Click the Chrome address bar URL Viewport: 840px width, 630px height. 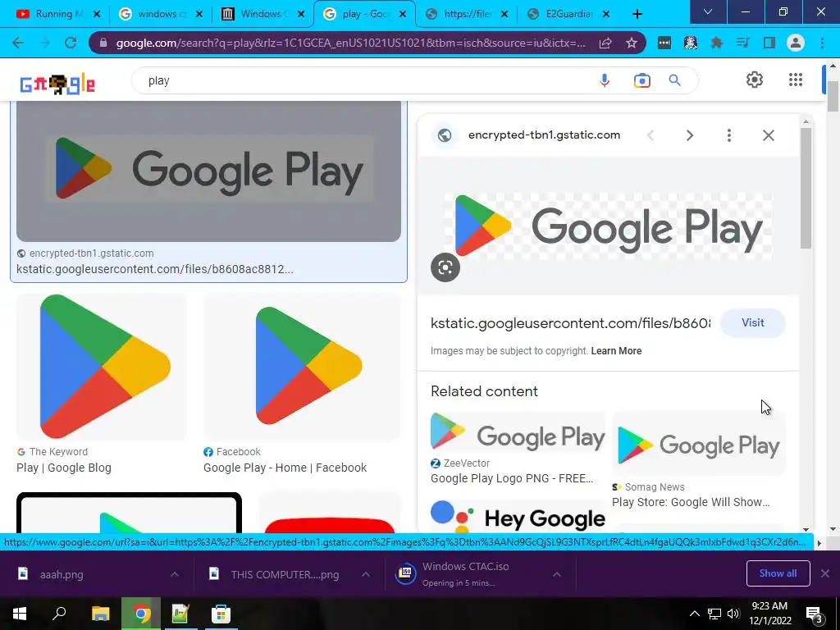[351, 43]
